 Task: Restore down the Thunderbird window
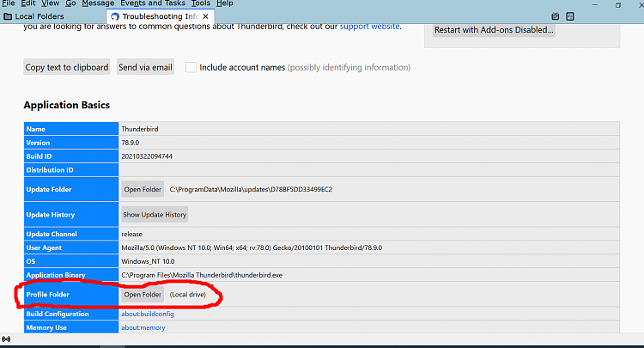(x=617, y=5)
